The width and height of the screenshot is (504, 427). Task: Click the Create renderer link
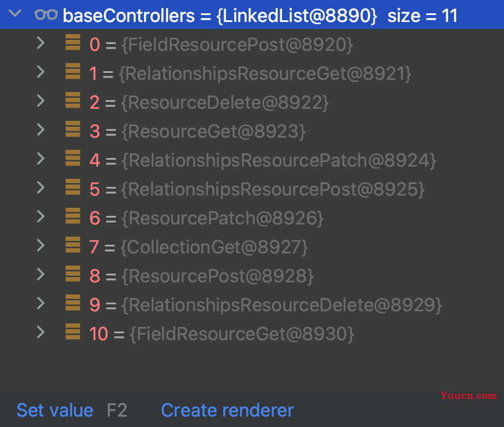pos(227,410)
